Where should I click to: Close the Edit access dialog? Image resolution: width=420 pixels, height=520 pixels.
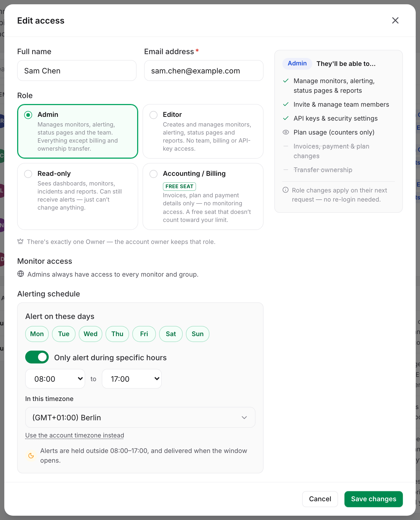pyautogui.click(x=395, y=20)
